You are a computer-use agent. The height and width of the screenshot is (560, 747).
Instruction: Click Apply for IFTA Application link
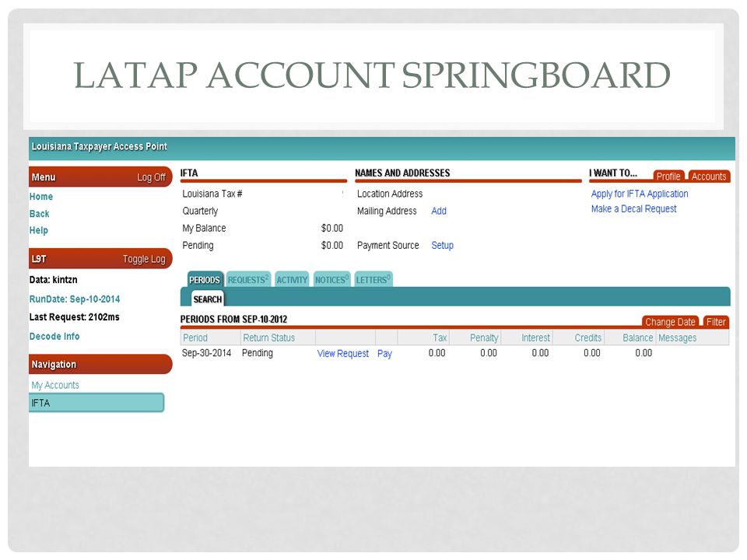tap(640, 194)
